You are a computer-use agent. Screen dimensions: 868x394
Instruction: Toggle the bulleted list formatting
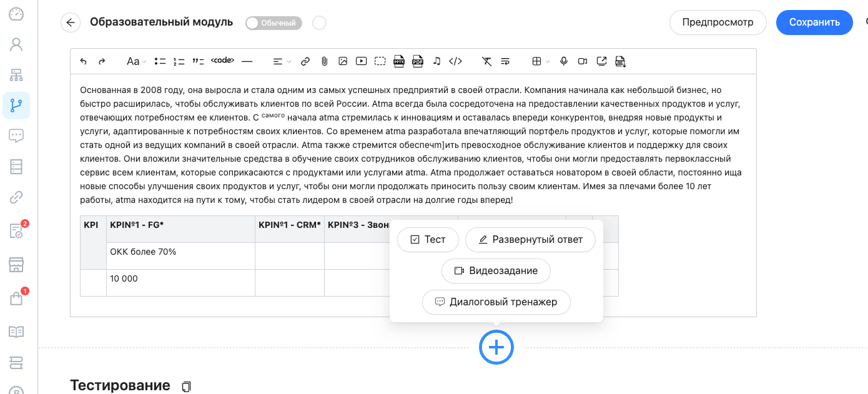[160, 61]
